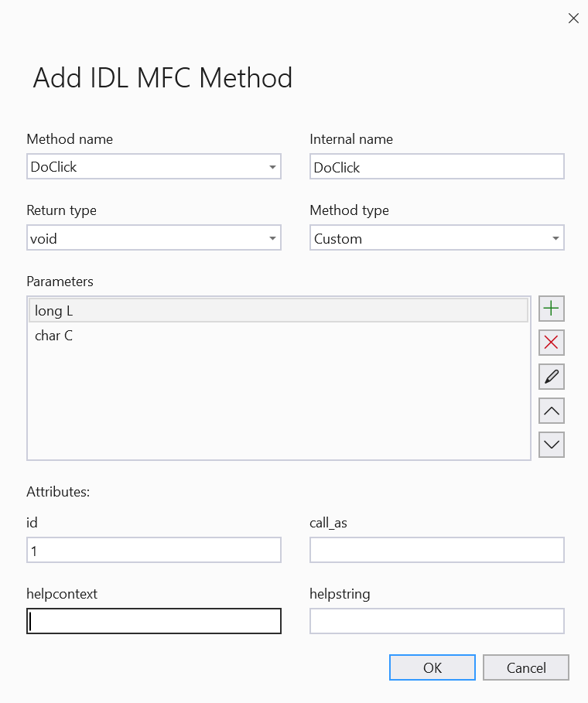Viewport: 588px width, 703px height.
Task: Add a new parameter with the plus icon
Action: [551, 308]
